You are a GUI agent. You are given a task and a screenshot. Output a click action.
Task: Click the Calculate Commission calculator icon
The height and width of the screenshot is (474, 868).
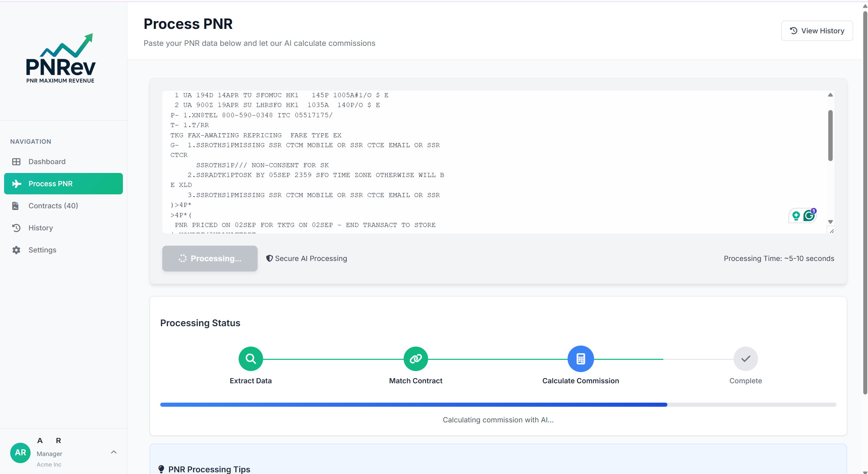[x=580, y=358]
